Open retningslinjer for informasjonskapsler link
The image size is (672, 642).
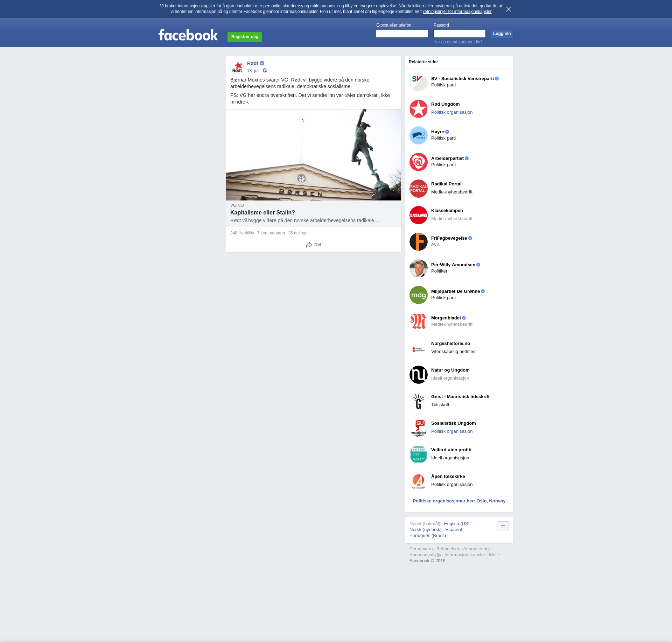tap(457, 12)
